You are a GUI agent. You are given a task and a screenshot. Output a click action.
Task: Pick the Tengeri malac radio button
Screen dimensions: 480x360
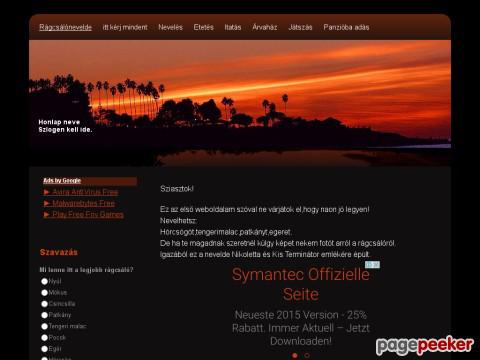click(x=44, y=326)
